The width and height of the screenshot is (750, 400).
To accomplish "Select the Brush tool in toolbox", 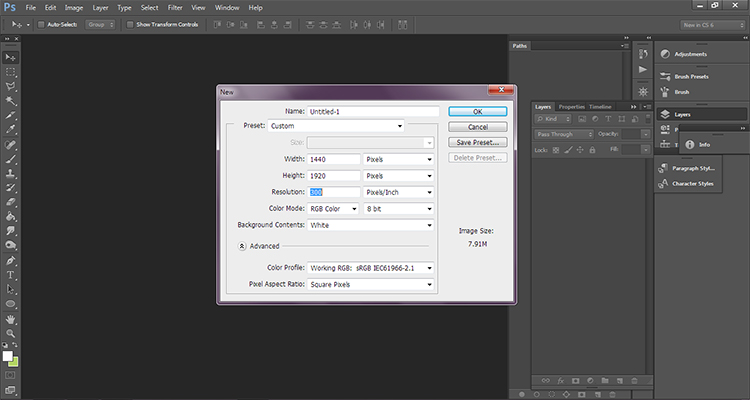I will [x=11, y=159].
